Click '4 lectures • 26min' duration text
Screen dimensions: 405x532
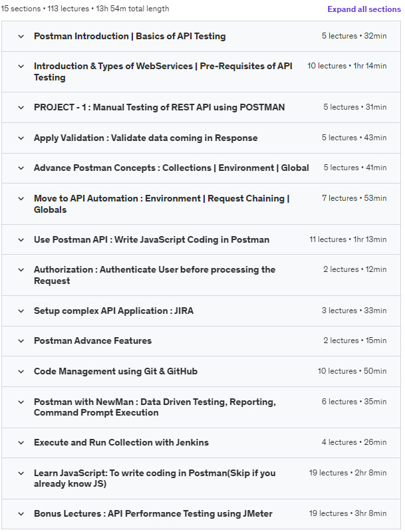pyautogui.click(x=354, y=442)
